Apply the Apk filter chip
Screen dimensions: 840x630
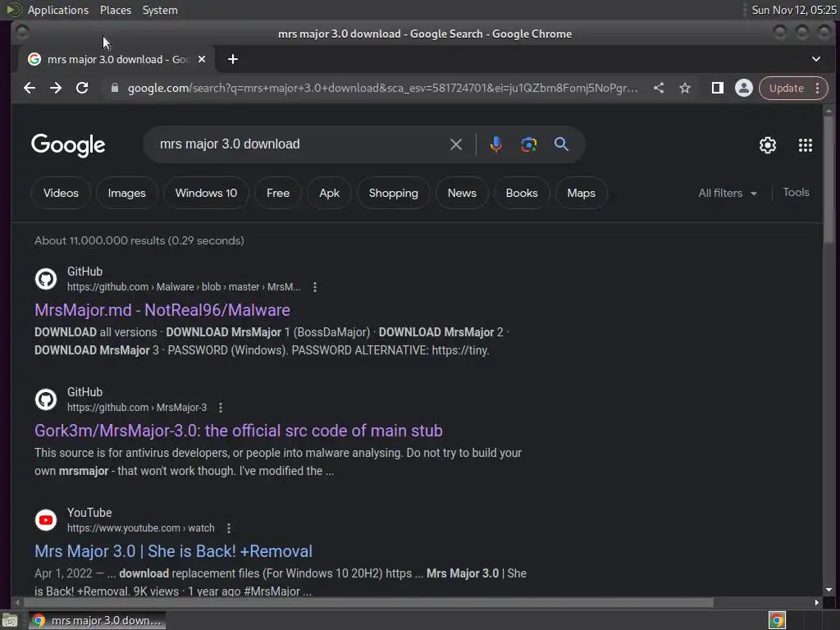coord(330,193)
